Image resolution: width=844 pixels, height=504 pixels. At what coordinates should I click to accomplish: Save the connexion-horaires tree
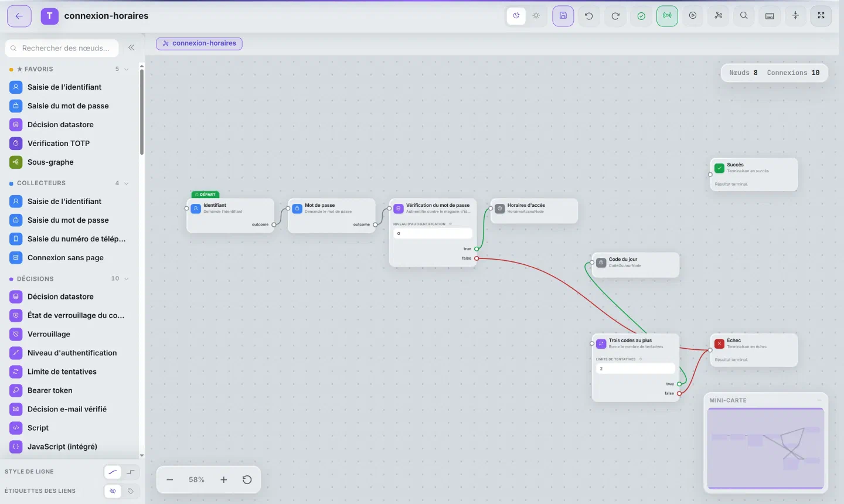563,16
